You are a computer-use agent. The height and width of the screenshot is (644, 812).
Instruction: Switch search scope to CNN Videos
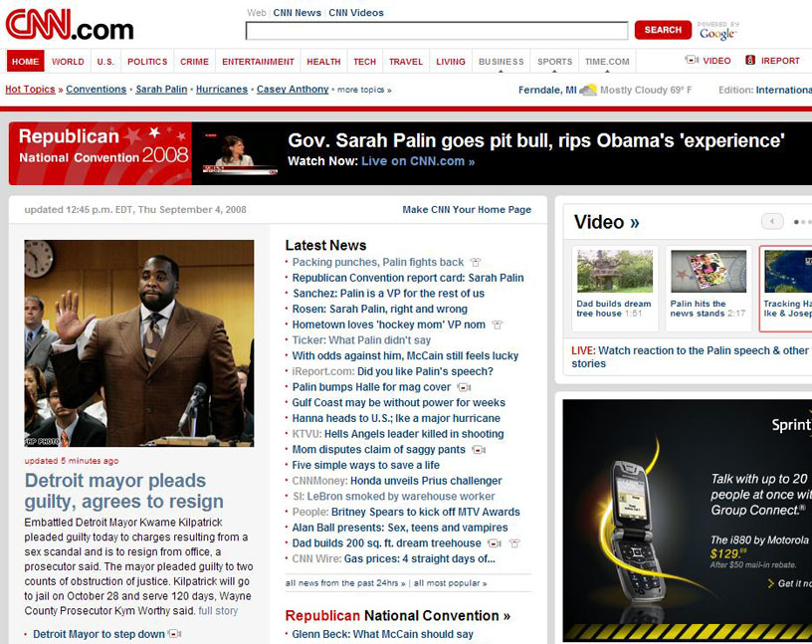356,13
